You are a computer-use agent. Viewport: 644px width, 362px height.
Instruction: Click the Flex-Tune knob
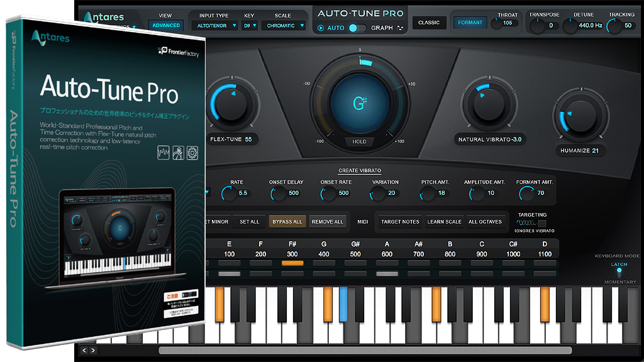(x=232, y=104)
